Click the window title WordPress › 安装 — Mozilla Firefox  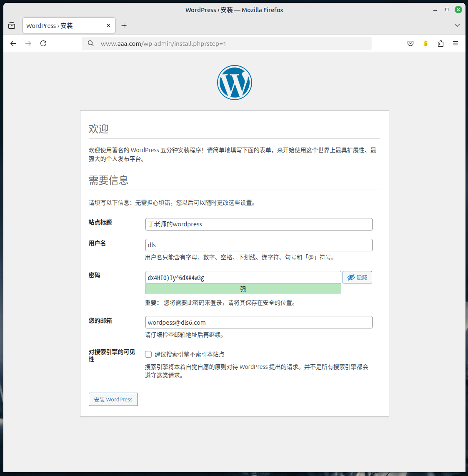[234, 10]
